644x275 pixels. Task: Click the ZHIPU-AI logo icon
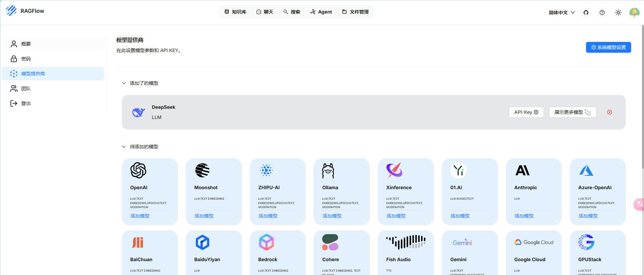point(266,170)
